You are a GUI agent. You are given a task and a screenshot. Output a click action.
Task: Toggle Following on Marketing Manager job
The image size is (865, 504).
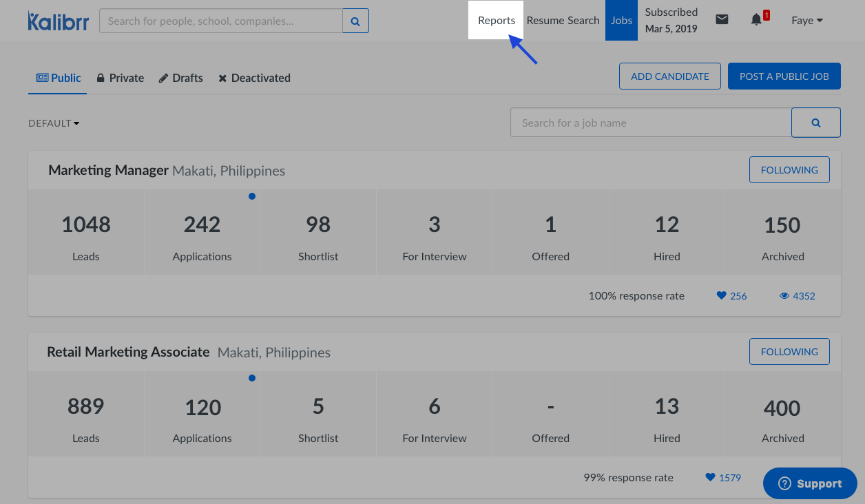pyautogui.click(x=789, y=170)
